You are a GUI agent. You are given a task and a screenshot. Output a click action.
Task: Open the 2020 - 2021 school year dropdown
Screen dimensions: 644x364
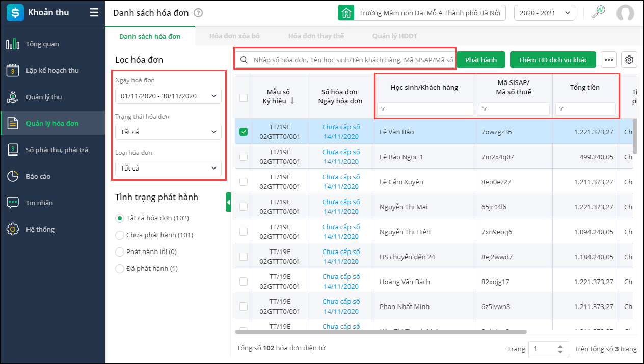[x=544, y=13]
